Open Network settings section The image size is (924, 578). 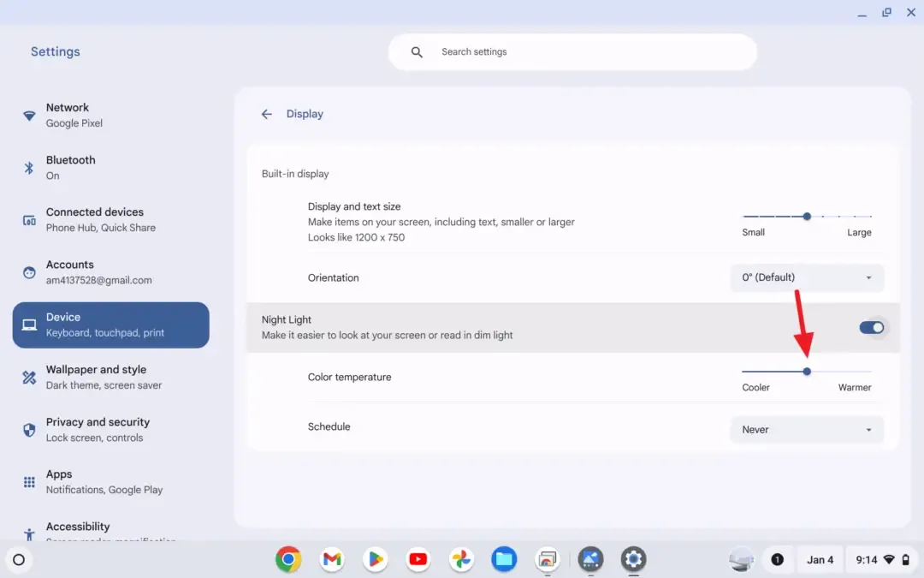coord(110,115)
